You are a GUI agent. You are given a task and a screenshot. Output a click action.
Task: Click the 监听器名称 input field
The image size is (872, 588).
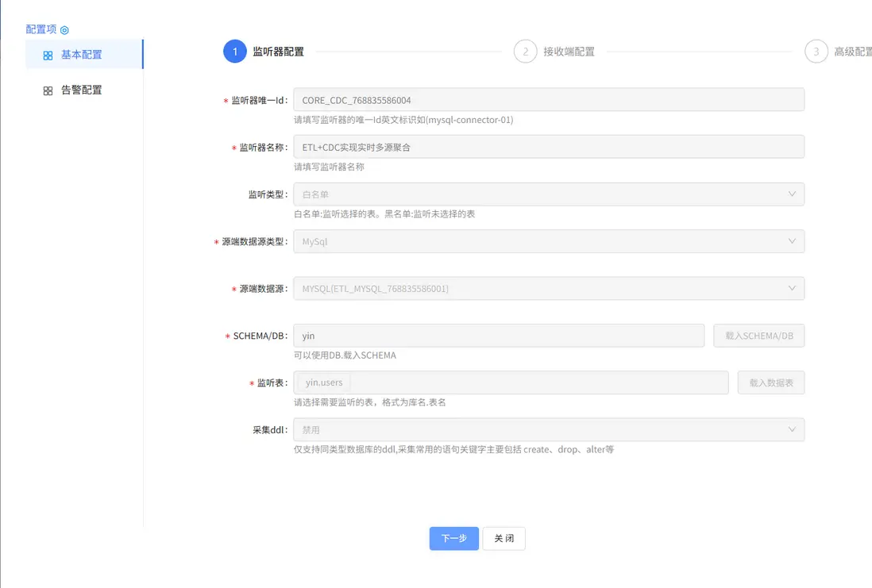pos(548,146)
